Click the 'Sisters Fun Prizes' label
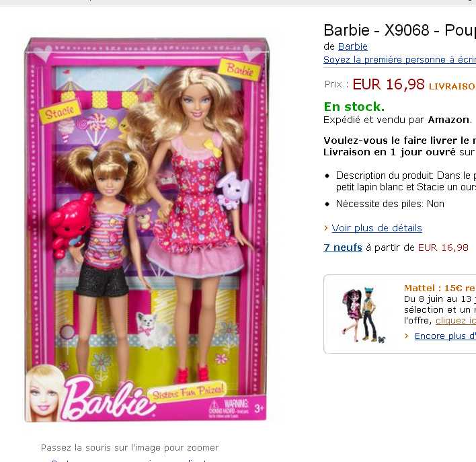This screenshot has height=462, width=476. [188, 392]
